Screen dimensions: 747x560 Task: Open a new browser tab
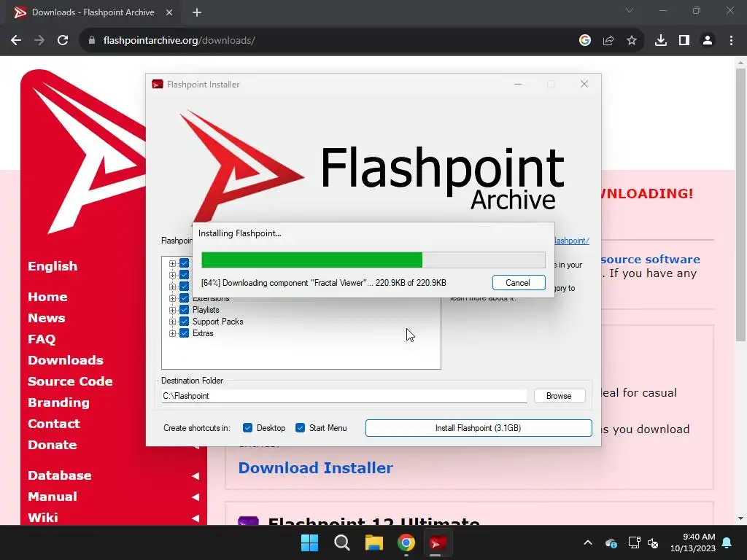click(197, 12)
